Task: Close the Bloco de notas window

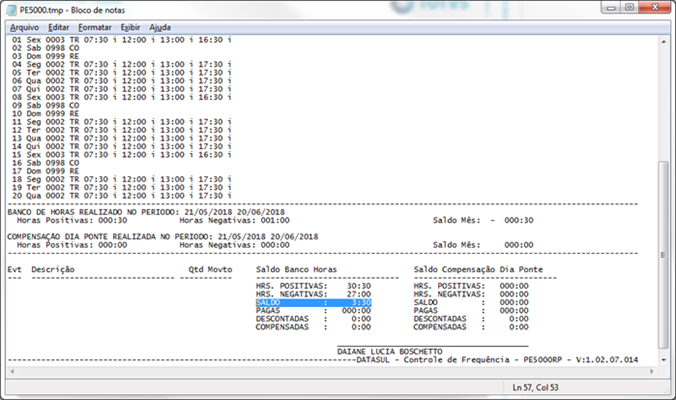Action: 654,7
